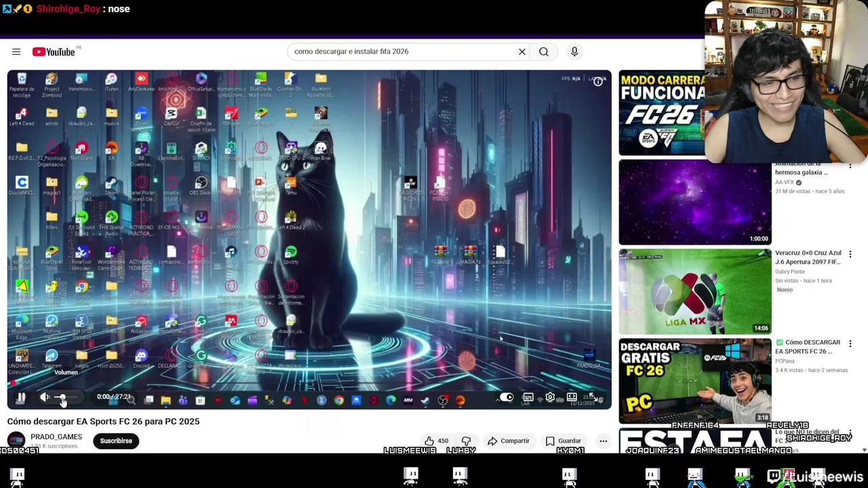
Task: Open options menu for the galaxy video
Action: pyautogui.click(x=850, y=166)
